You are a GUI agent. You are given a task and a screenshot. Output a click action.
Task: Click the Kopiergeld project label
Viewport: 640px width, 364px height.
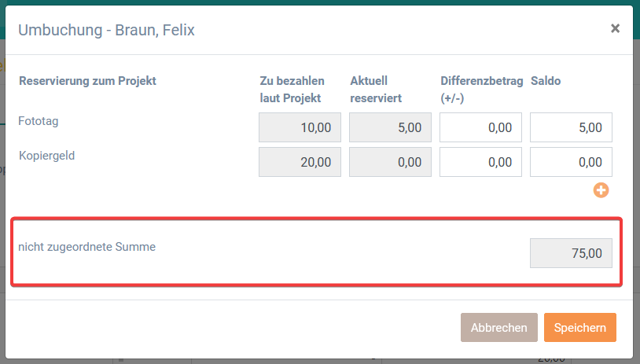[46, 155]
